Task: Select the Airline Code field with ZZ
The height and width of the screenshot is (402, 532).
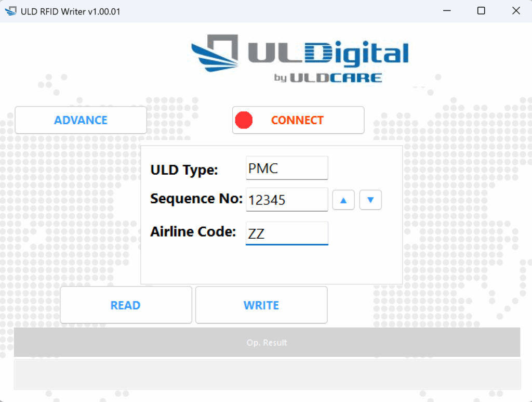Action: click(x=287, y=234)
